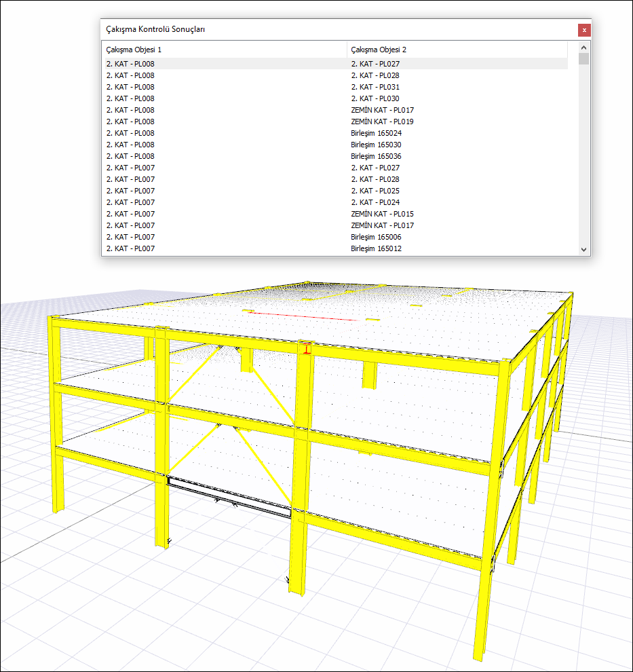The image size is (633, 672).
Task: Select PL008 cell in the Birleşim 165030 row
Action: coord(130,145)
